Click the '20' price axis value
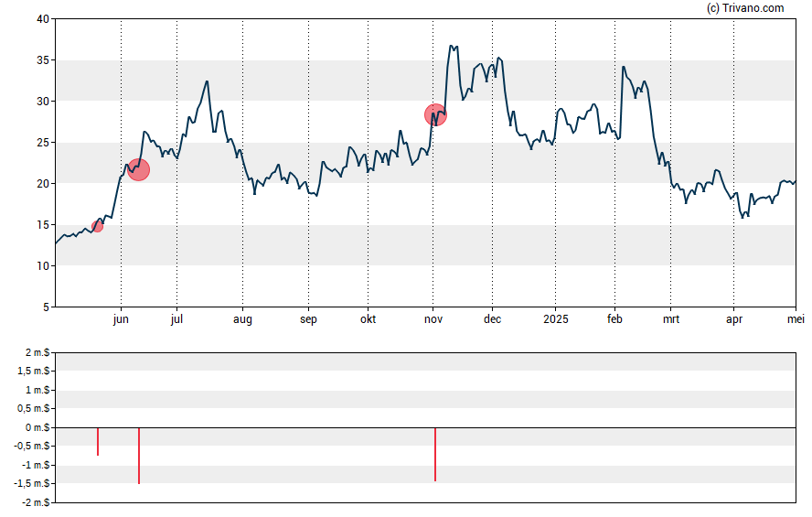The width and height of the screenshot is (812, 517). (x=43, y=184)
